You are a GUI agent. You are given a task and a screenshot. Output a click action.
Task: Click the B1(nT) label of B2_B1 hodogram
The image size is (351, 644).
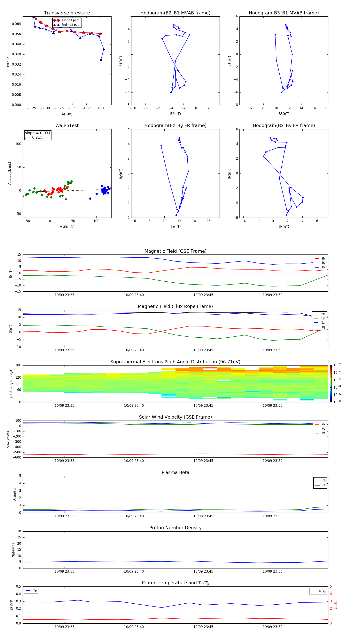tap(121, 61)
